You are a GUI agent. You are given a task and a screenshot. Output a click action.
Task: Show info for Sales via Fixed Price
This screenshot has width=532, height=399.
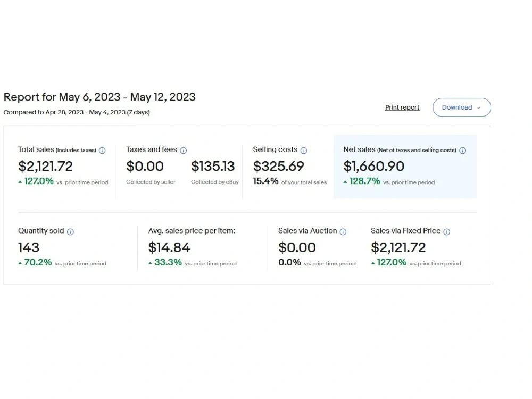coord(447,232)
